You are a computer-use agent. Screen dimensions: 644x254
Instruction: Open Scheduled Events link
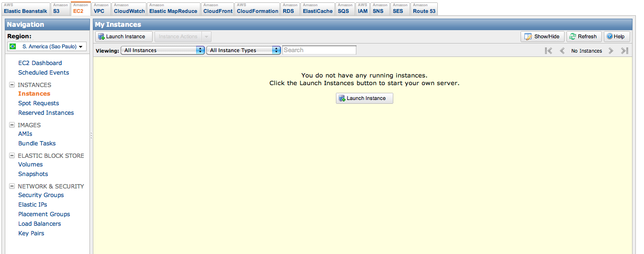tap(44, 72)
